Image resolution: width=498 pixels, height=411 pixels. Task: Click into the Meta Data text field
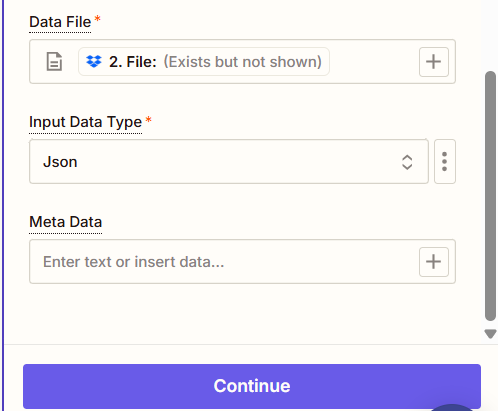(x=223, y=262)
